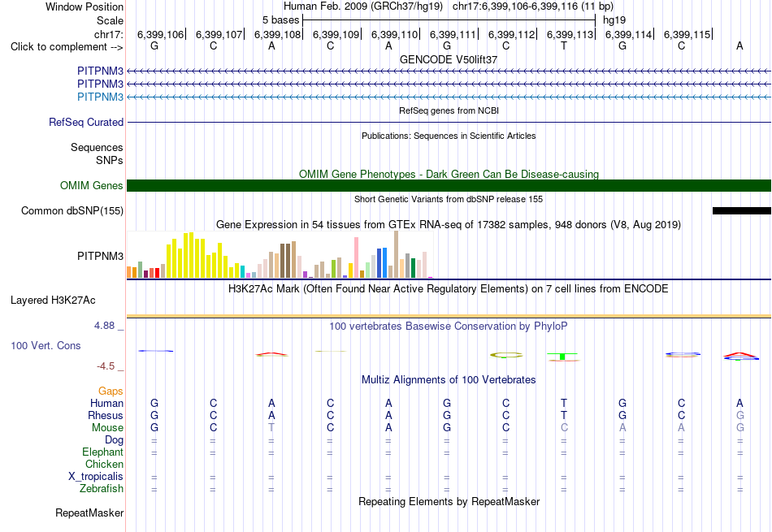
Task: Click the '5 bases' scale bar label
Action: click(x=280, y=20)
